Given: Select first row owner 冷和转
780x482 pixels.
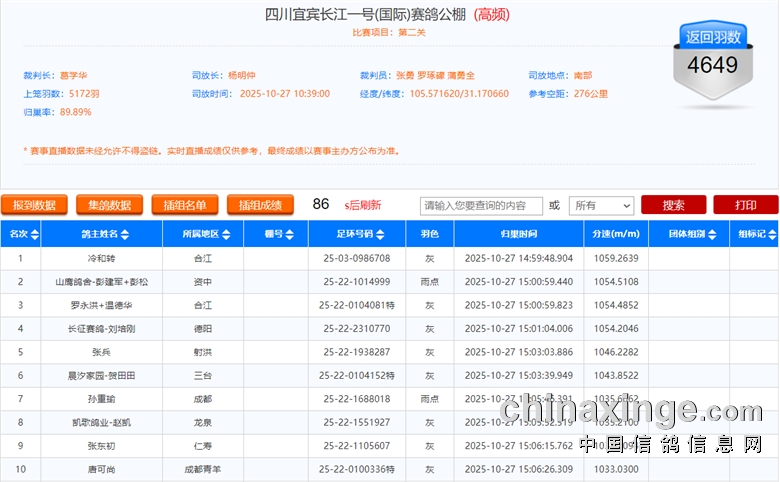Looking at the screenshot, I should pos(101,258).
